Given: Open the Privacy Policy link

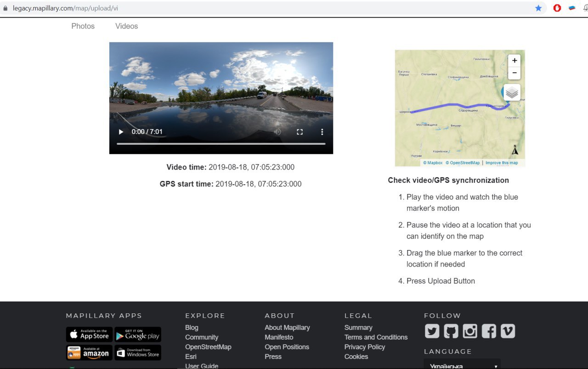Looking at the screenshot, I should click(365, 347).
